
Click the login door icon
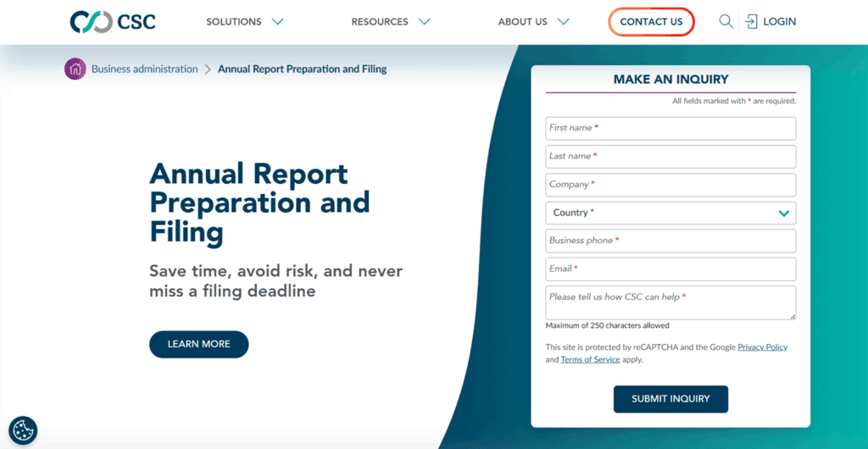tap(751, 22)
